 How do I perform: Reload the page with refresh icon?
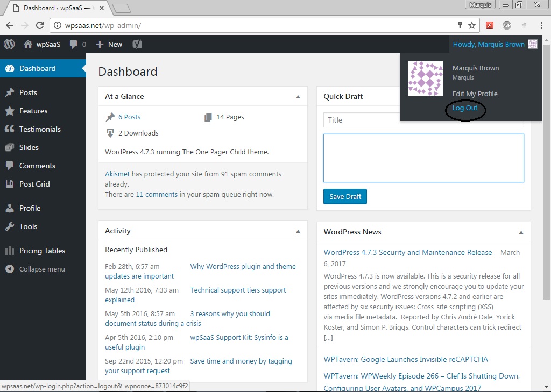click(40, 25)
